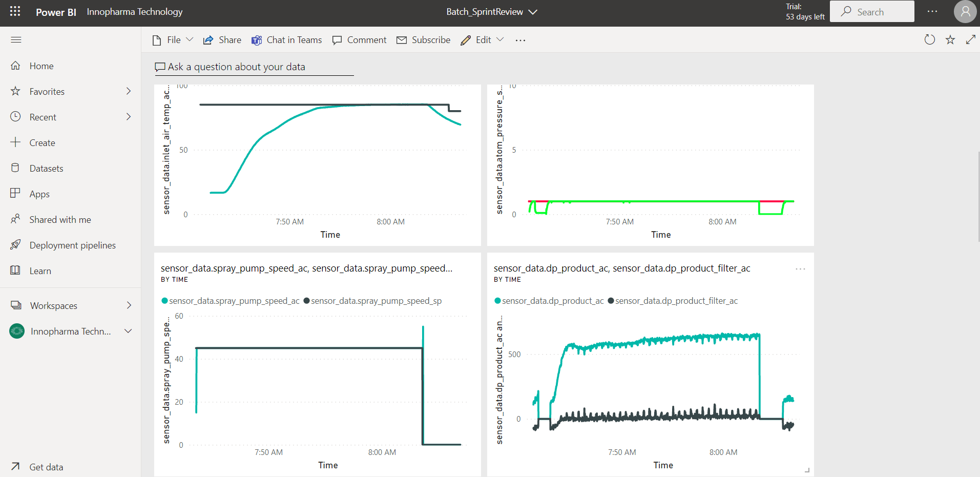
Task: Open the File menu
Action: [173, 40]
